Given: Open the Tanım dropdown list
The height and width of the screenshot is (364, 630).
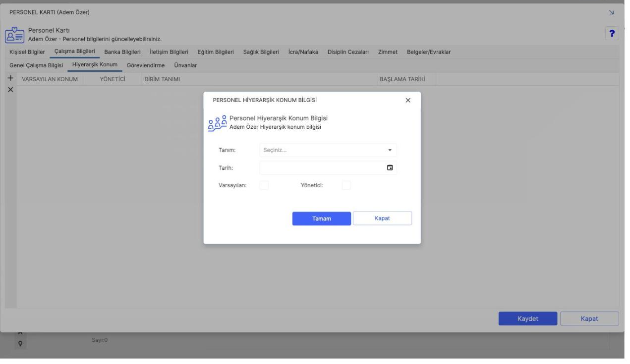Looking at the screenshot, I should [x=328, y=150].
